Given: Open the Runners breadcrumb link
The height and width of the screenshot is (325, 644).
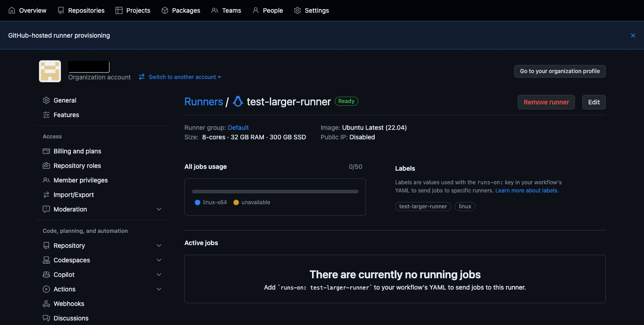Looking at the screenshot, I should click(x=203, y=101).
